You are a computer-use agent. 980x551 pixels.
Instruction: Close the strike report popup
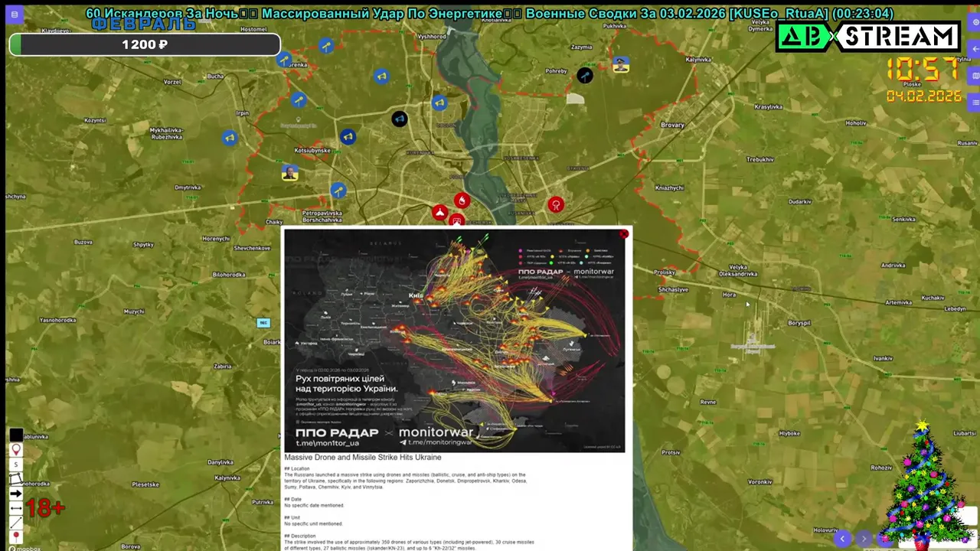pyautogui.click(x=624, y=234)
